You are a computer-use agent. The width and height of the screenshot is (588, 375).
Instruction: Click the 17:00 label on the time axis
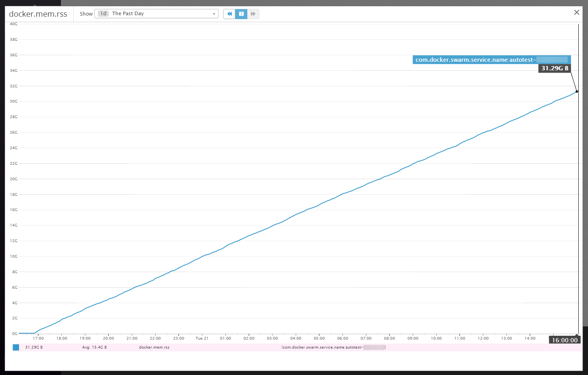38,338
